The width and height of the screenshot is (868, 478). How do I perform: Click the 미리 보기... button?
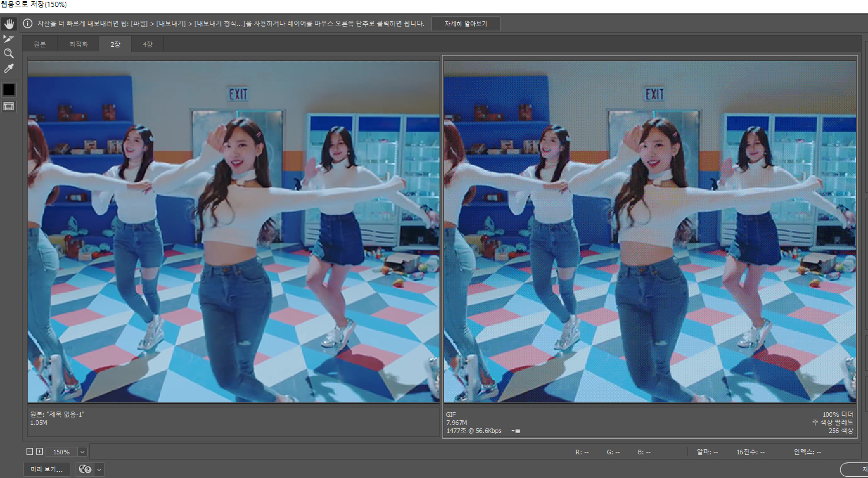tap(47, 469)
